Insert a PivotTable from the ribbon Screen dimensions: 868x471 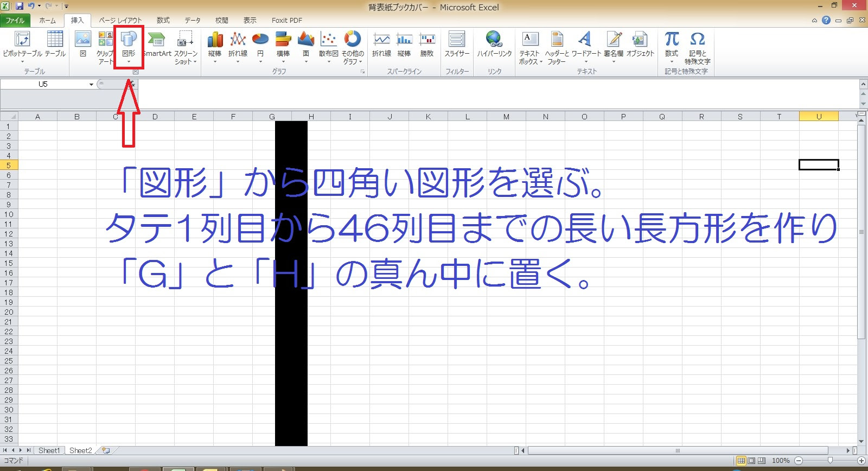[x=22, y=47]
